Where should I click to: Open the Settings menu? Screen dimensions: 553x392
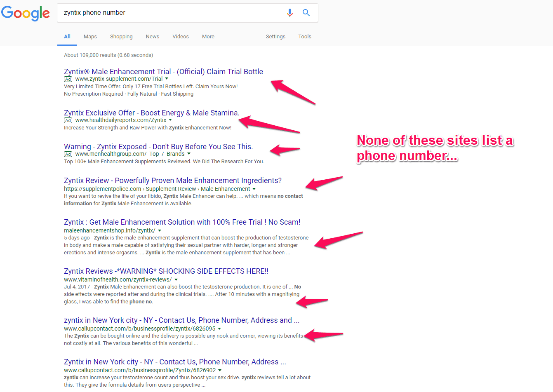tap(275, 36)
